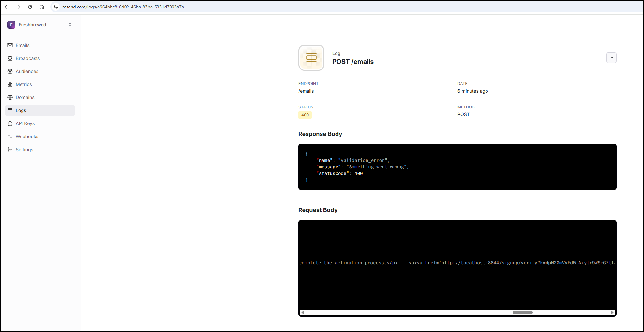
Task: Click the large log icon thumbnail
Action: click(311, 58)
